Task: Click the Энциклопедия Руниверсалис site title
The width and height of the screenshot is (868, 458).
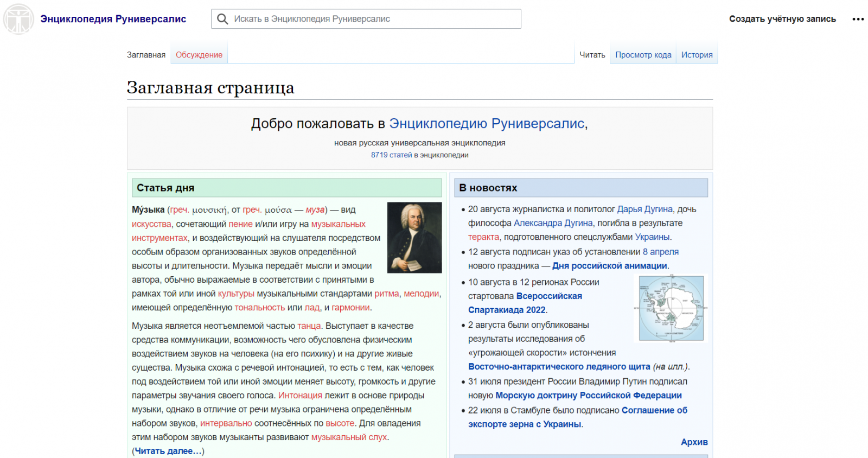Action: 113,19
